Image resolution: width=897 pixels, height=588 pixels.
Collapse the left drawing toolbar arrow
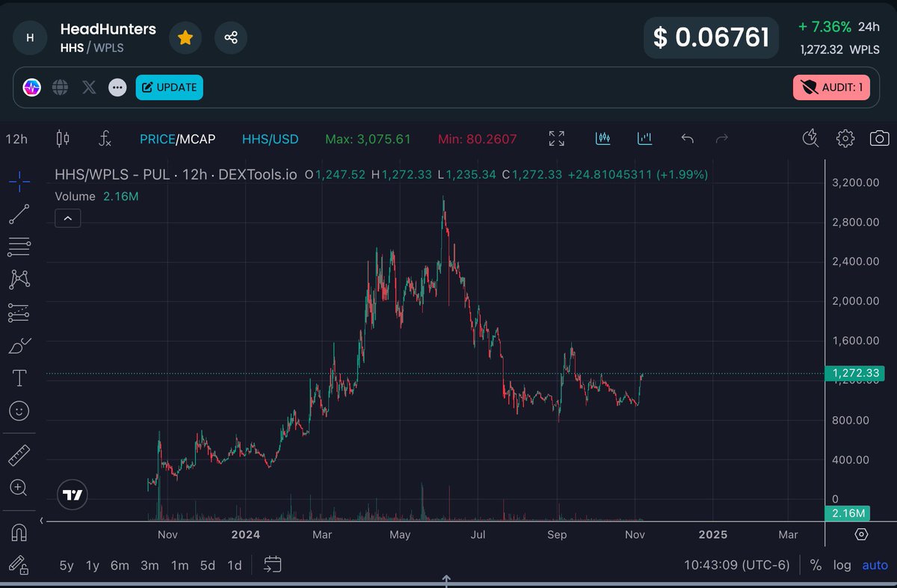coord(43,520)
